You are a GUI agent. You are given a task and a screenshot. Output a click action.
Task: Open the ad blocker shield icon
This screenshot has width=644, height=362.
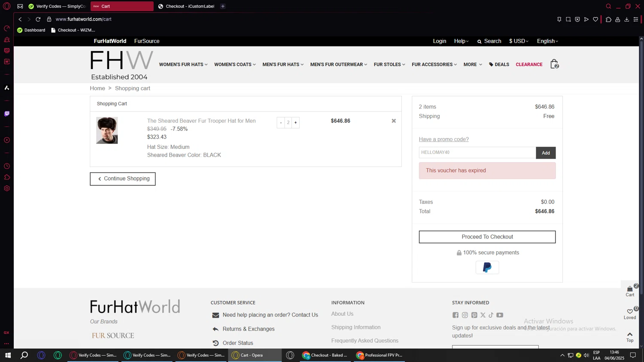click(577, 19)
